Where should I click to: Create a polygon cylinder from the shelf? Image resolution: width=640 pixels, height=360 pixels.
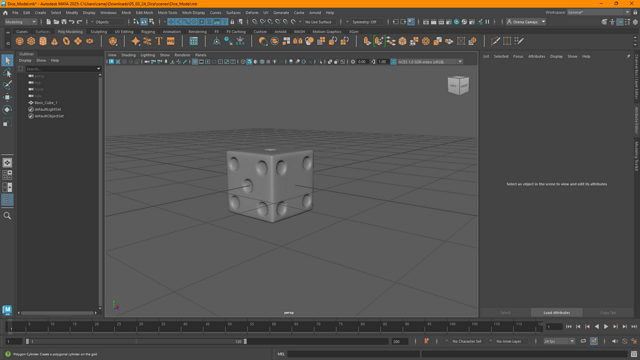(43, 41)
